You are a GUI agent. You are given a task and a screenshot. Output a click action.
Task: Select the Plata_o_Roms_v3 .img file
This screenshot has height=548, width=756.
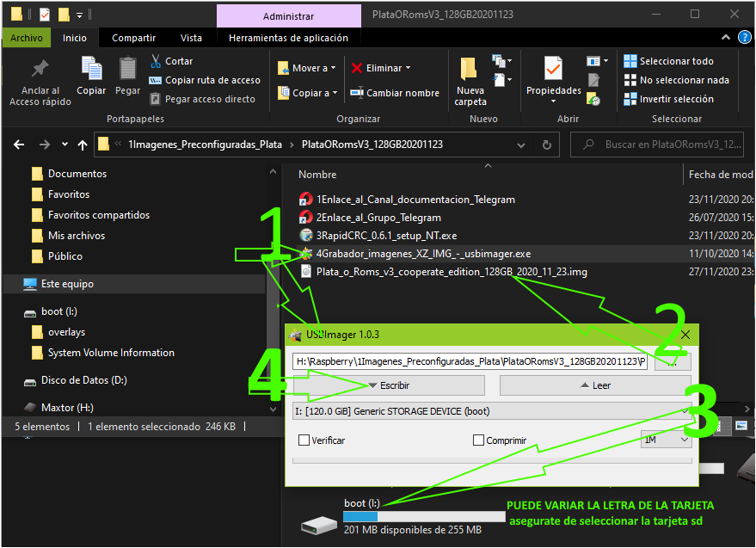coord(451,272)
